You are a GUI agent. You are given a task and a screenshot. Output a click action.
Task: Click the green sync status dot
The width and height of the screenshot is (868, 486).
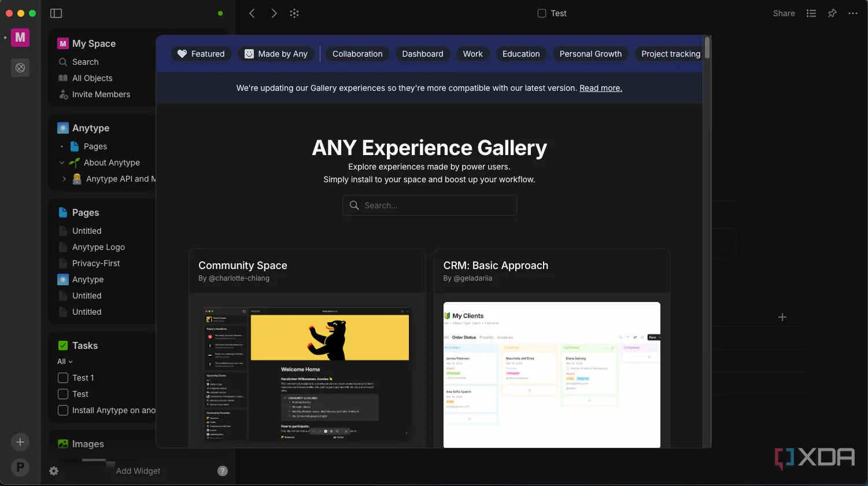[220, 13]
